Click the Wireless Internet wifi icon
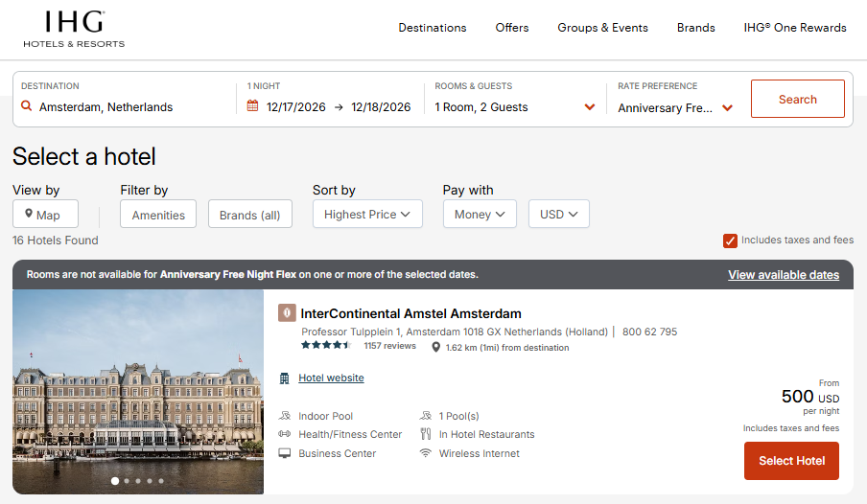Screen dimensions: 867x504 425,453
